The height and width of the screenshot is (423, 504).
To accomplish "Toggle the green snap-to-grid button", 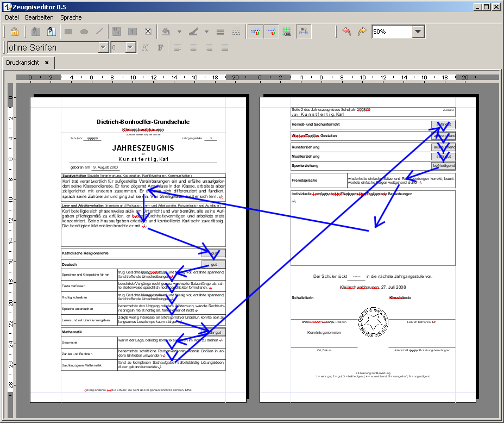I will [287, 32].
